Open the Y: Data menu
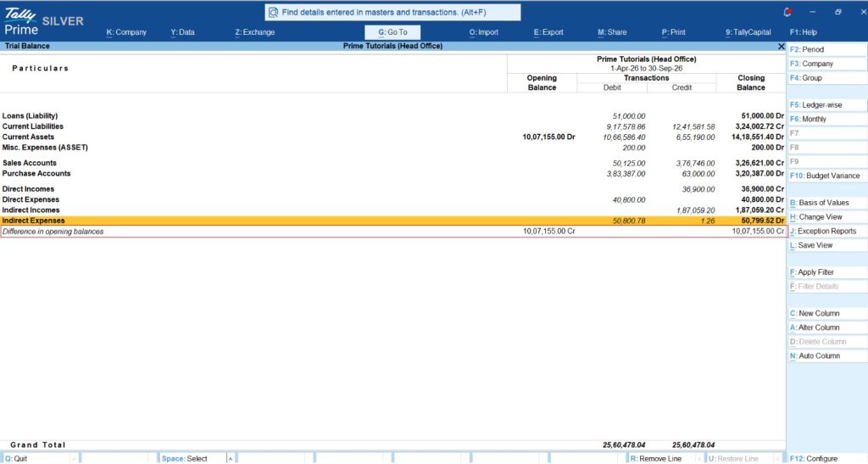Viewport: 868px width, 464px height. click(183, 32)
